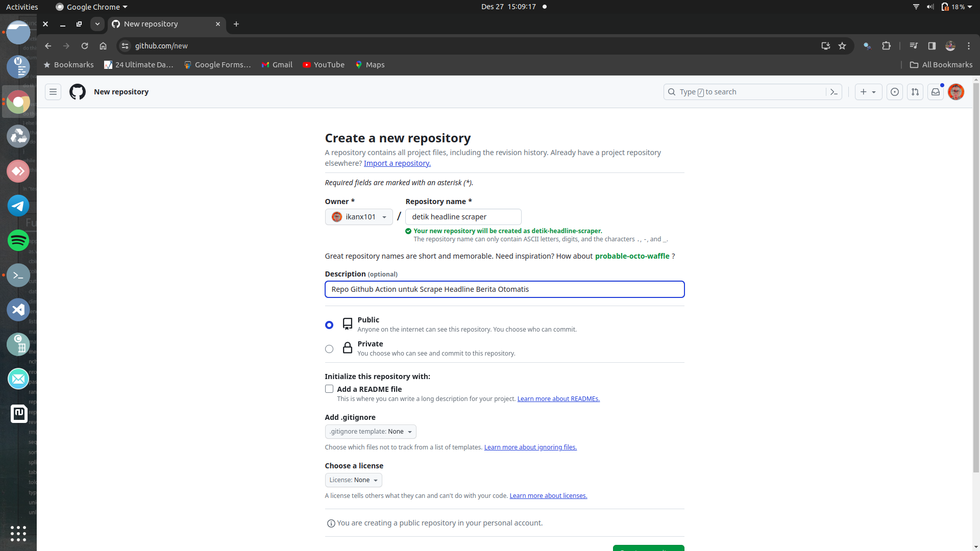This screenshot has width=980, height=551.
Task: Open GitHub hamburger navigation menu
Action: click(53, 92)
